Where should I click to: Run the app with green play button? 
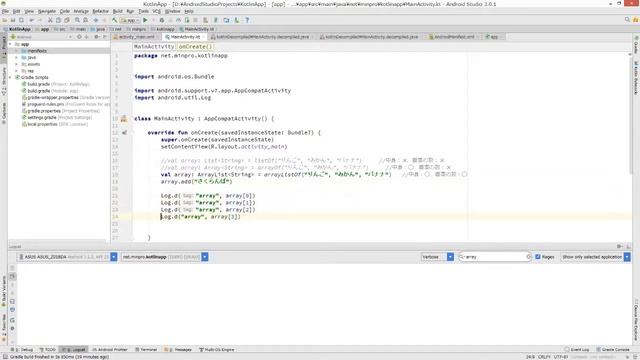pos(145,20)
